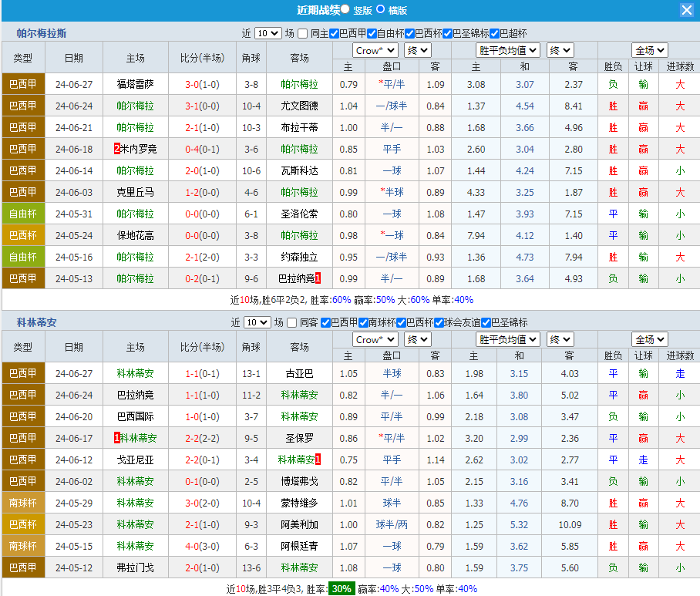
Task: Select the 竖版 layout radio button
Action: (x=345, y=9)
